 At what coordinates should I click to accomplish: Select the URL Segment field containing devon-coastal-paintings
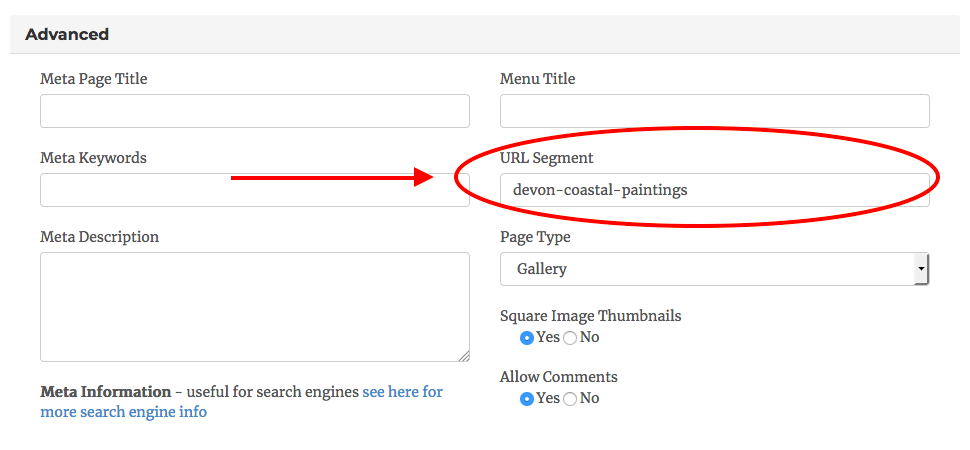[x=714, y=190]
